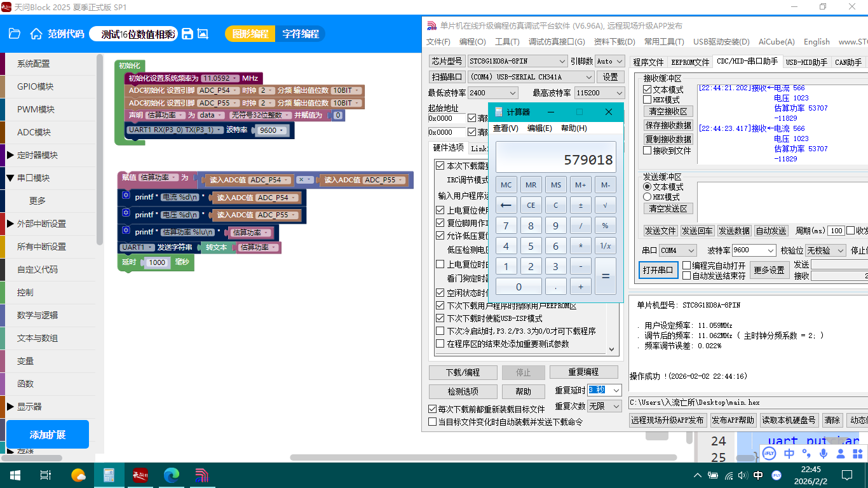Image resolution: width=868 pixels, height=488 pixels.
Task: Open gear settings on the 电流 printf block
Action: [126, 196]
